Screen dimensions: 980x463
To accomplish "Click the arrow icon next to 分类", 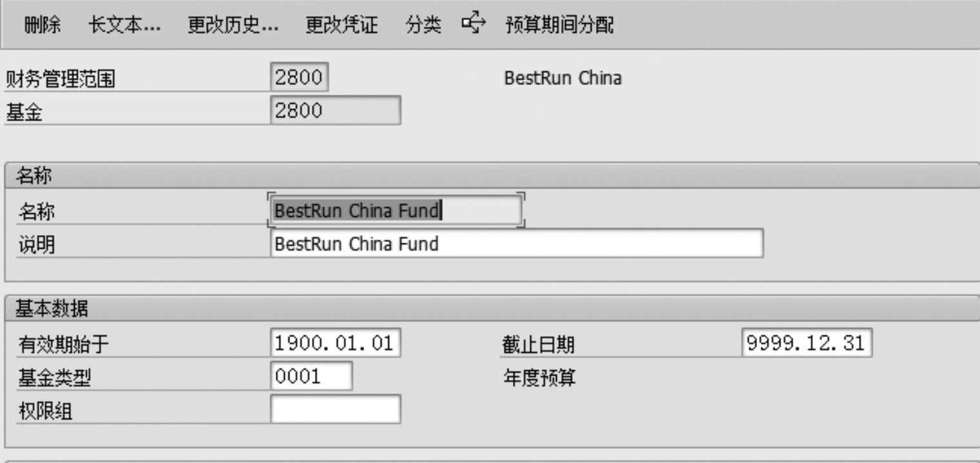I will tap(474, 24).
